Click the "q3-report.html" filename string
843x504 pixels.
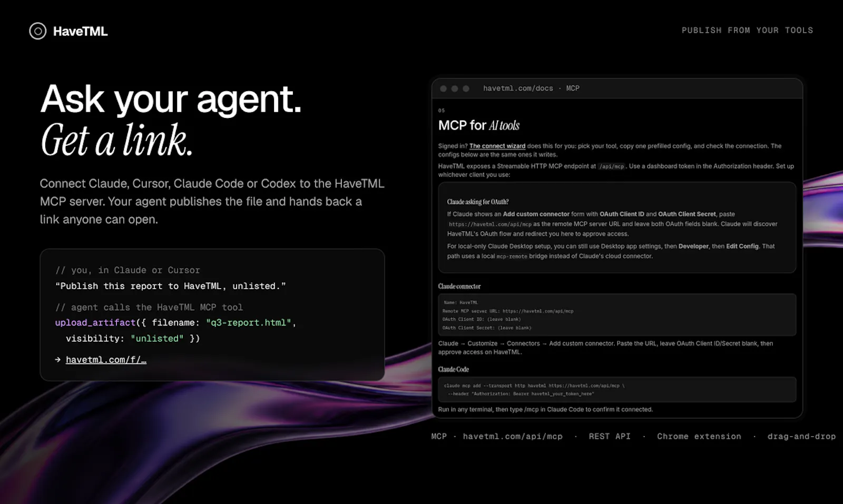click(249, 323)
